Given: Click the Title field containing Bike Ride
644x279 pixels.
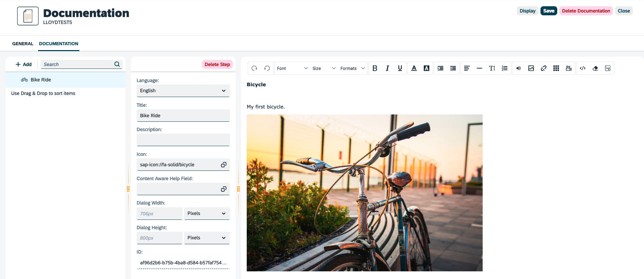Looking at the screenshot, I should tap(183, 115).
